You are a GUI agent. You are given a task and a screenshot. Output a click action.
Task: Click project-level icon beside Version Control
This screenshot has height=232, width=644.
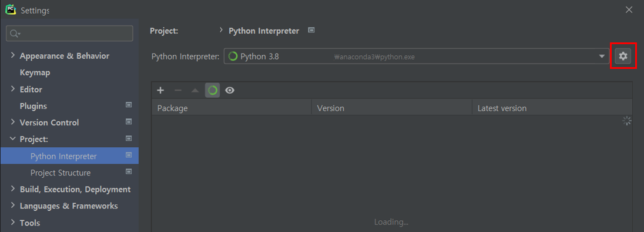point(129,122)
